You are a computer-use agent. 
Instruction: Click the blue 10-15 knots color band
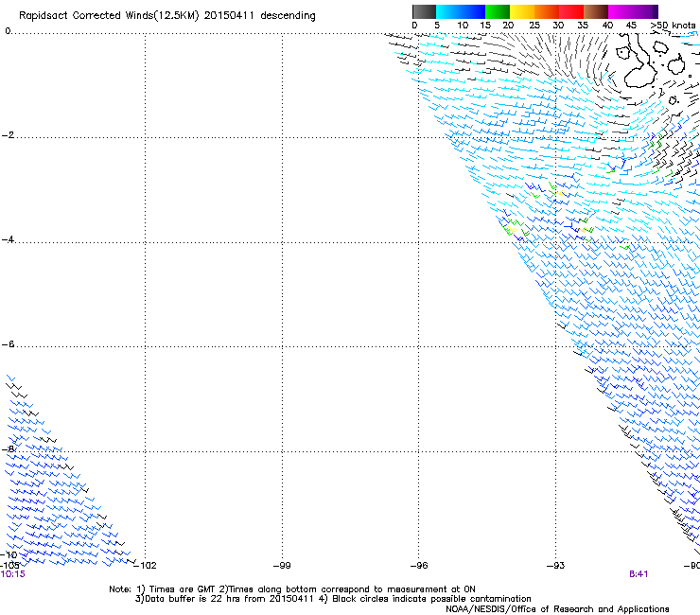(x=473, y=11)
